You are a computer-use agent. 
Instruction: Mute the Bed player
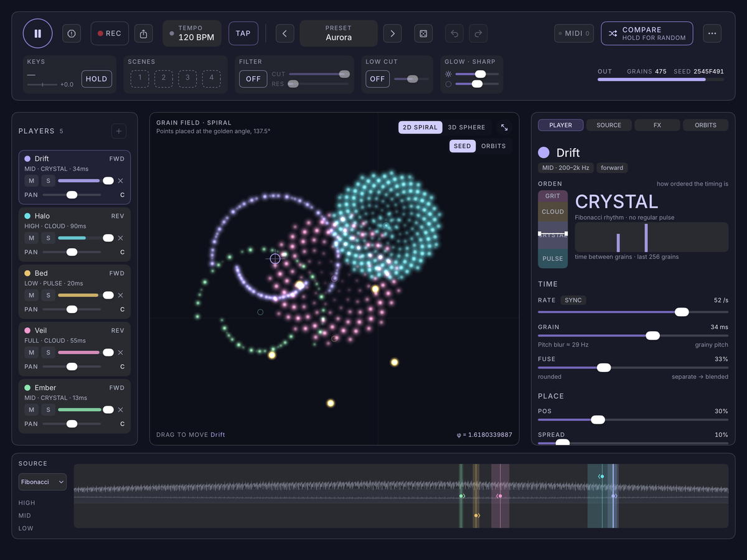(x=31, y=296)
